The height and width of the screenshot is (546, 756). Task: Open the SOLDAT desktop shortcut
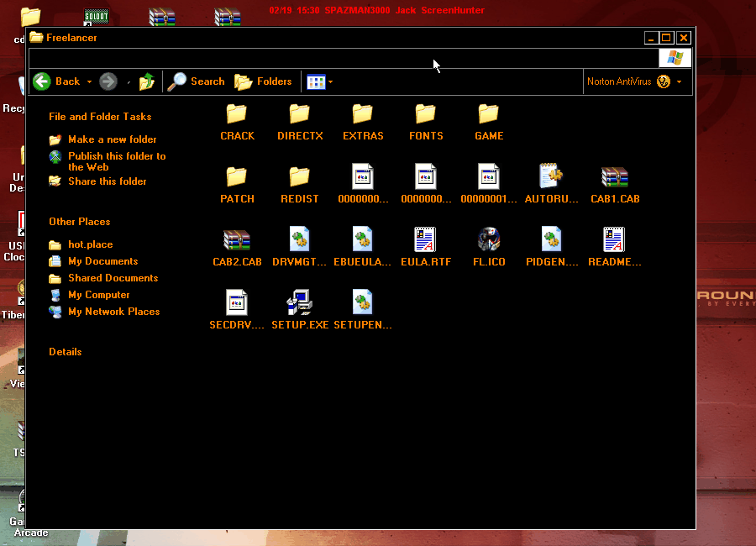point(96,17)
